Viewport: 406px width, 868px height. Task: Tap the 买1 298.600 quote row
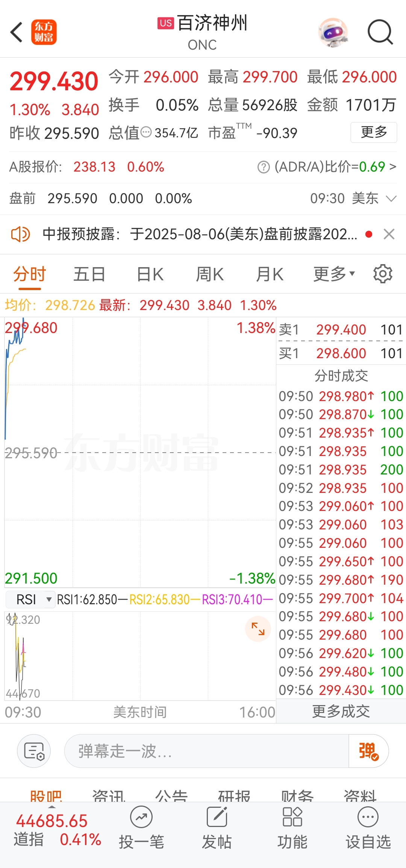click(341, 353)
